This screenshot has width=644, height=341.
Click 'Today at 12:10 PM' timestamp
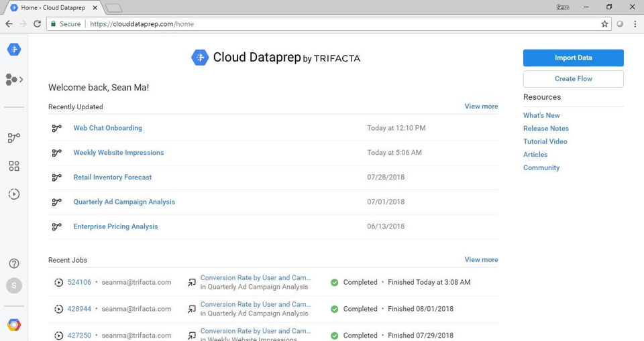[x=396, y=128]
